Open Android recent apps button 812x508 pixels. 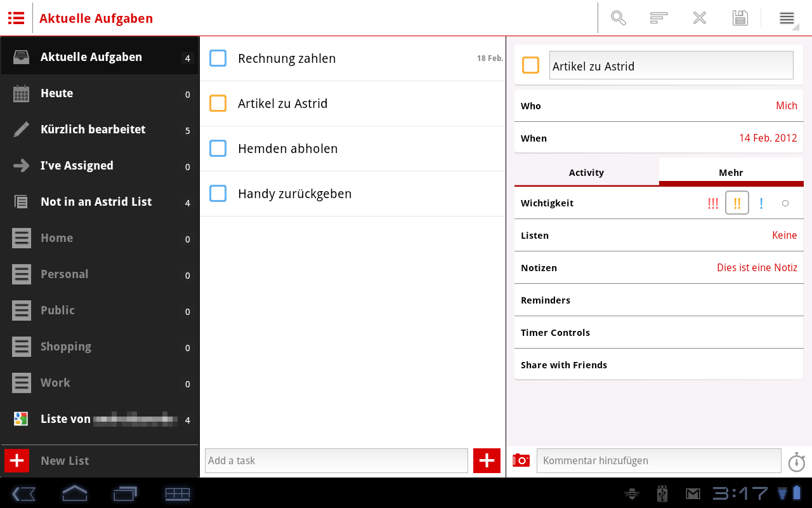point(126,493)
